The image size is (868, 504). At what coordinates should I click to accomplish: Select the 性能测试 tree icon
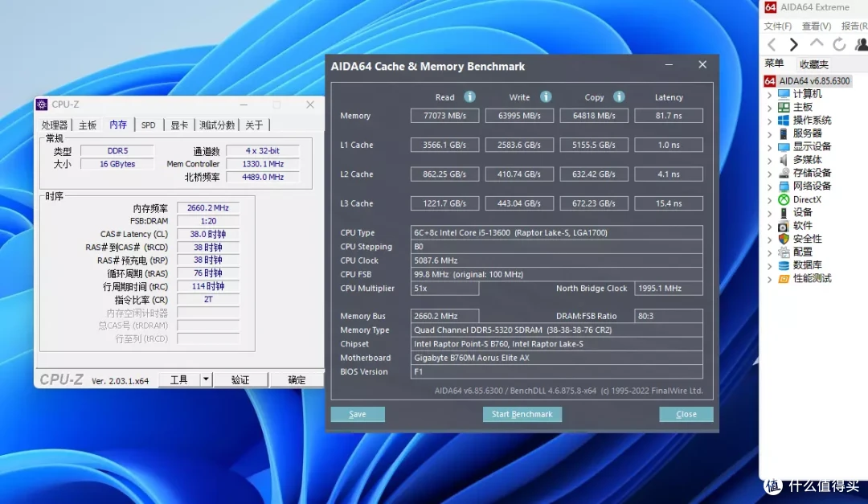pyautogui.click(x=784, y=279)
